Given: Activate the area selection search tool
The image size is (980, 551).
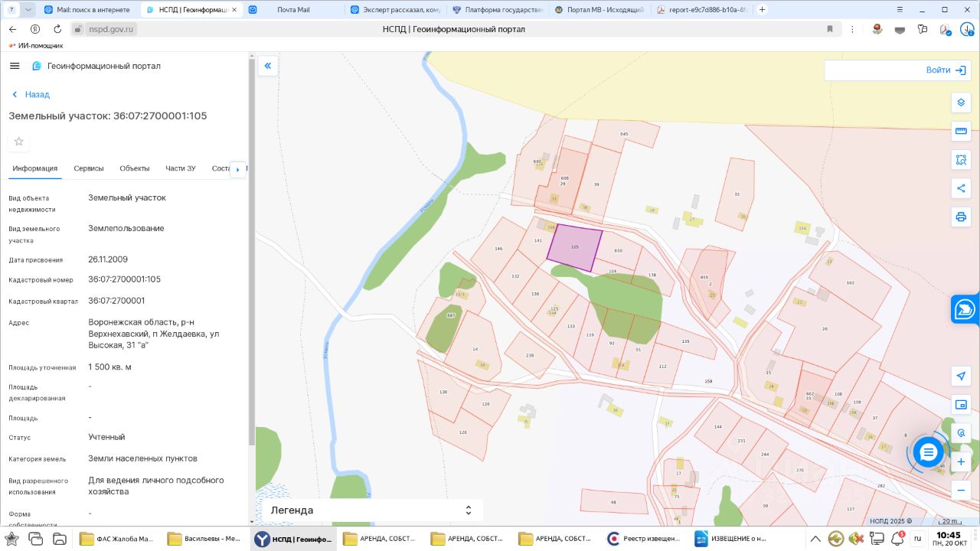Looking at the screenshot, I should pyautogui.click(x=961, y=160).
